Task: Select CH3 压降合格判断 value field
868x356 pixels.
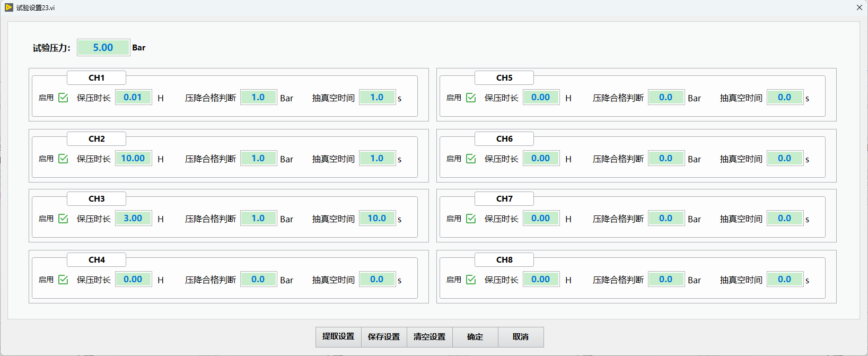Action: [259, 219]
